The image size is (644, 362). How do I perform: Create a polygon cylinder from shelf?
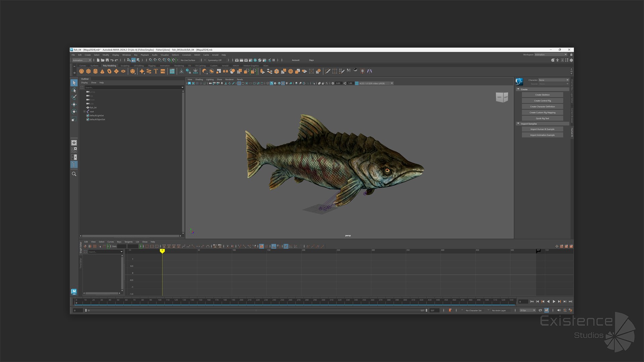tap(95, 71)
